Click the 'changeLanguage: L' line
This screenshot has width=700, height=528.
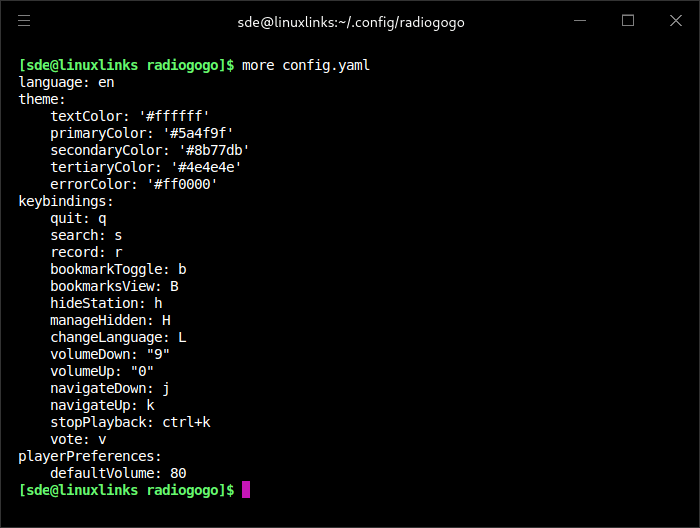tap(118, 337)
